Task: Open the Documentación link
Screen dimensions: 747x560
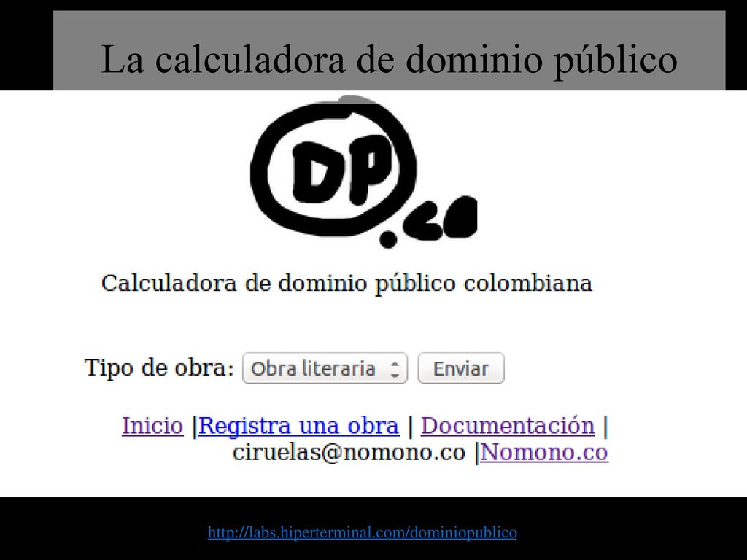Action: pyautogui.click(x=508, y=425)
